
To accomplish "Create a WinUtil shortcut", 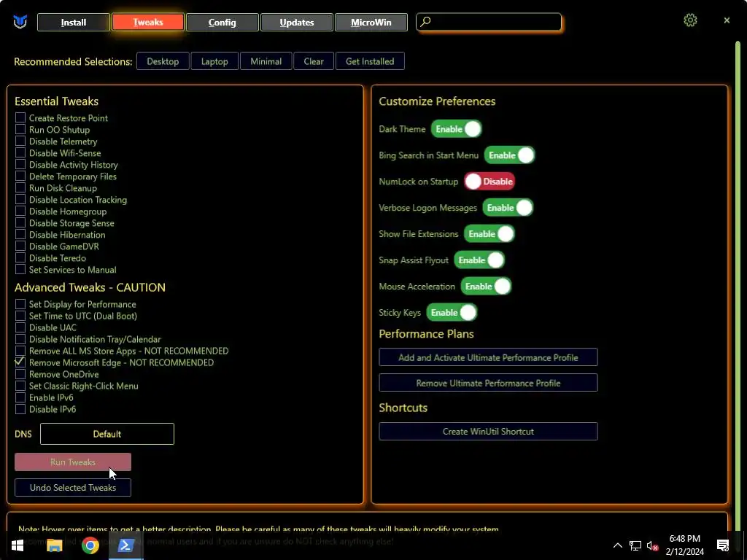I will click(x=488, y=432).
